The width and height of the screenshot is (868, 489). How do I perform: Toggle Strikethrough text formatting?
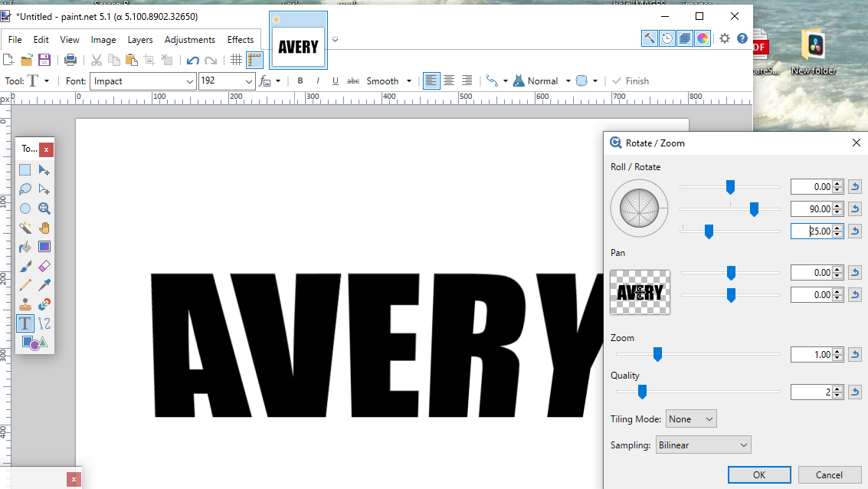tap(353, 80)
